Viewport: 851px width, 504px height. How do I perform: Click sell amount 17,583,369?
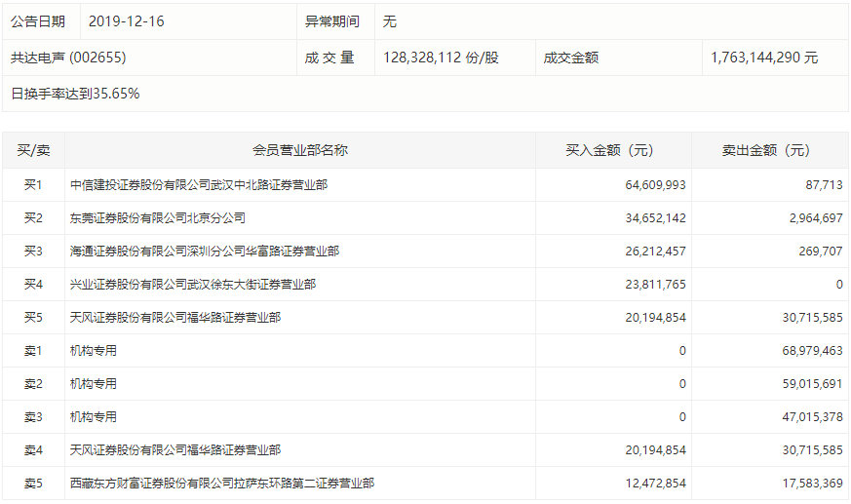pyautogui.click(x=812, y=484)
